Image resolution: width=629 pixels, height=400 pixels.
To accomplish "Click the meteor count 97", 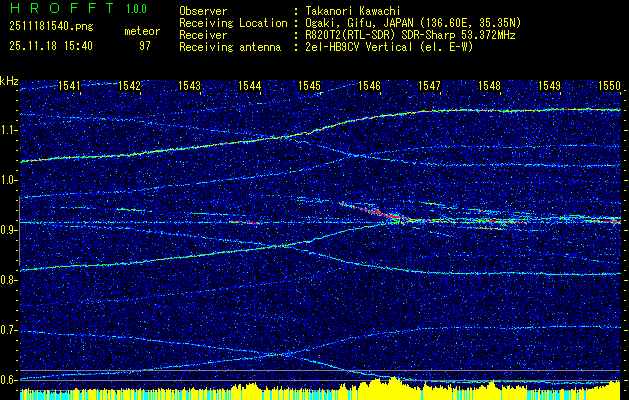I will tap(145, 46).
